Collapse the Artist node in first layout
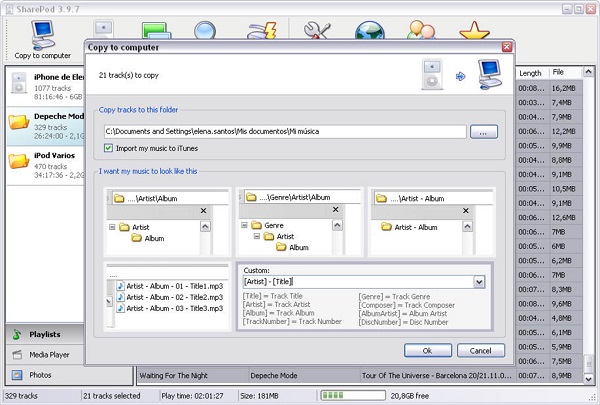 (112, 227)
